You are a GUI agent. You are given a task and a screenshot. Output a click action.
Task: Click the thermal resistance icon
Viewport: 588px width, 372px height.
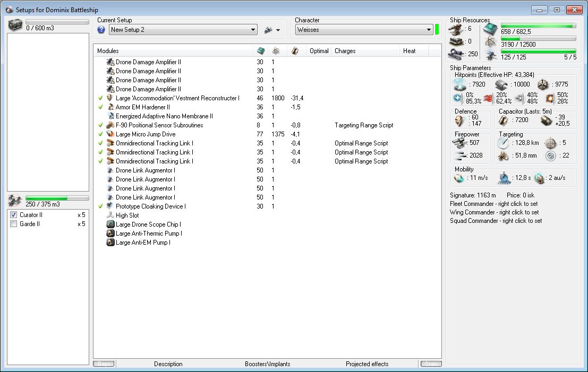point(488,98)
